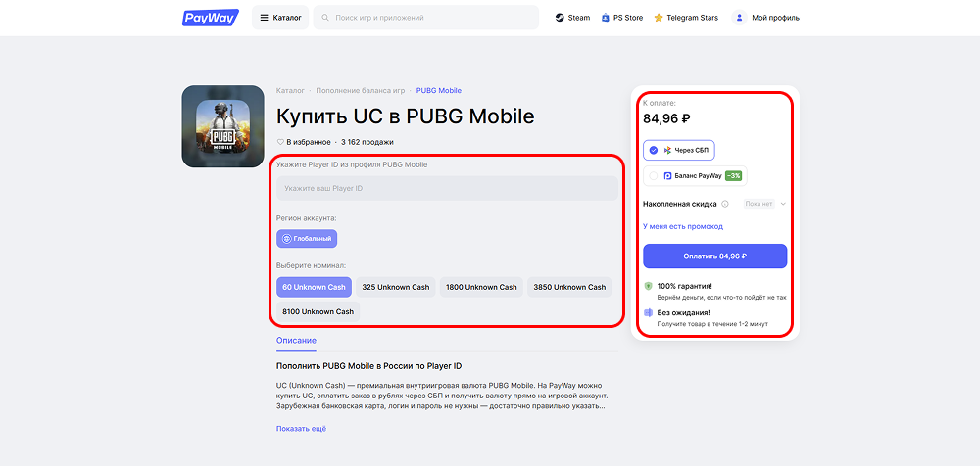Choose the 3850 Unknown Cash option

[569, 288]
